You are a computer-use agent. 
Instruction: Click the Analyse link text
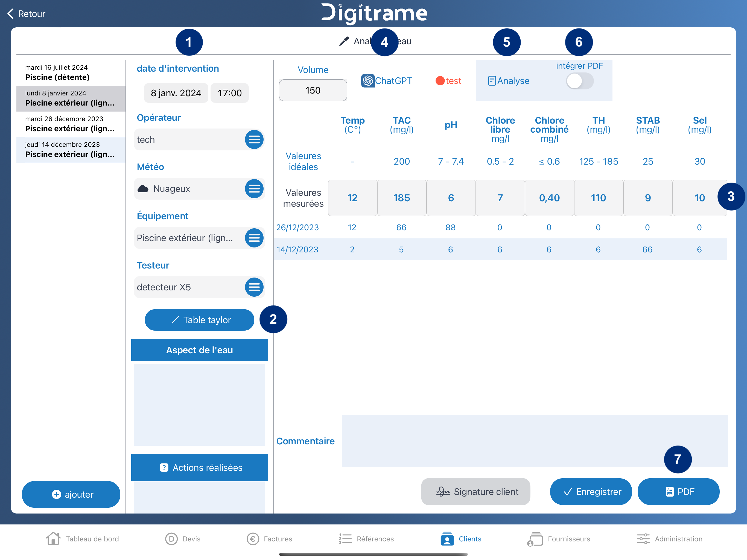coord(513,81)
